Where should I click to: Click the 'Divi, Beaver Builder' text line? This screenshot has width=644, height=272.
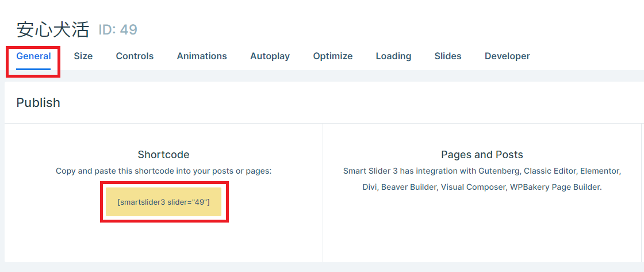[482, 187]
